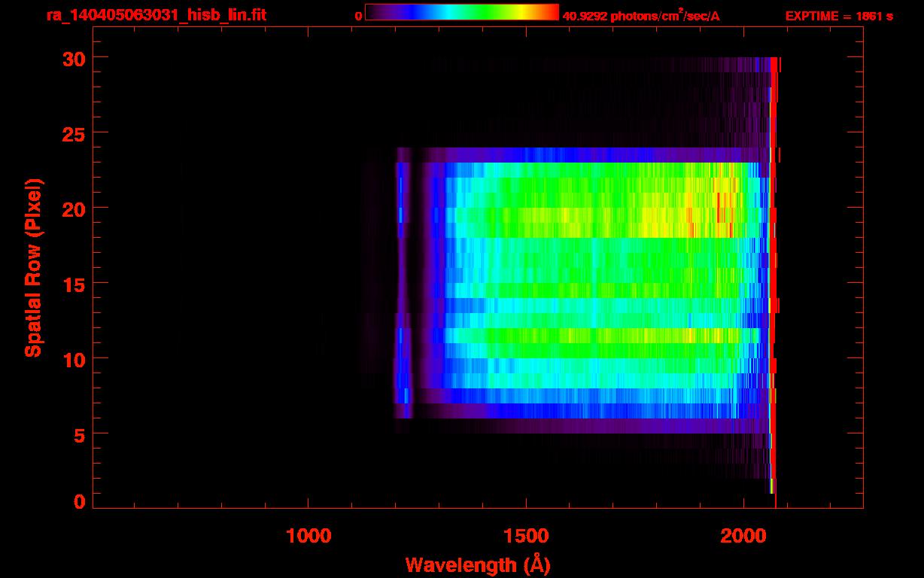924x578 pixels.
Task: Click the 40.9292 photons/cm²/sec/A label
Action: click(x=640, y=15)
